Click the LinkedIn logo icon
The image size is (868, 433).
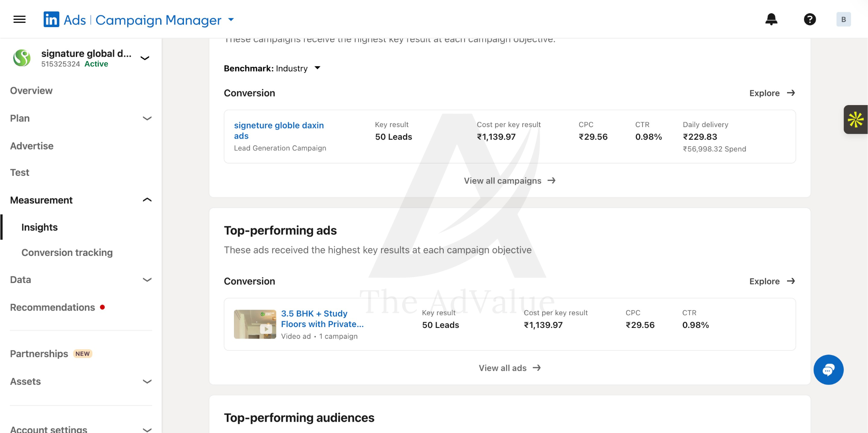(51, 19)
